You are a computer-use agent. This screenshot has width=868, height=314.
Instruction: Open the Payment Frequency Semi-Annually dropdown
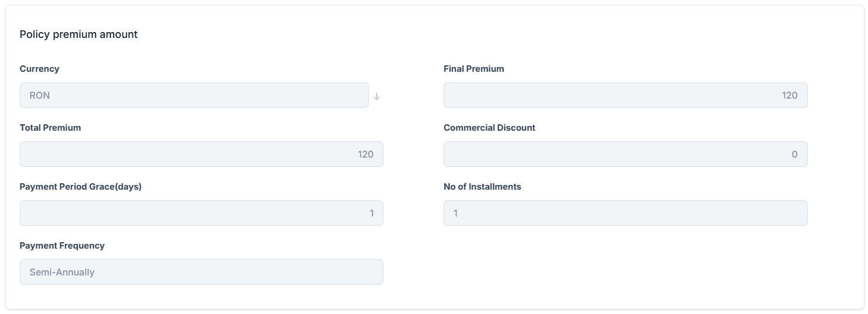(201, 272)
